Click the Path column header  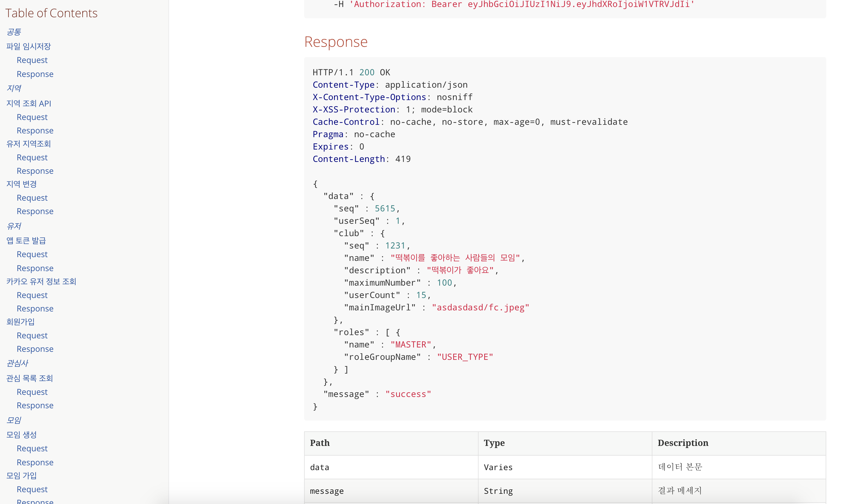(x=320, y=443)
